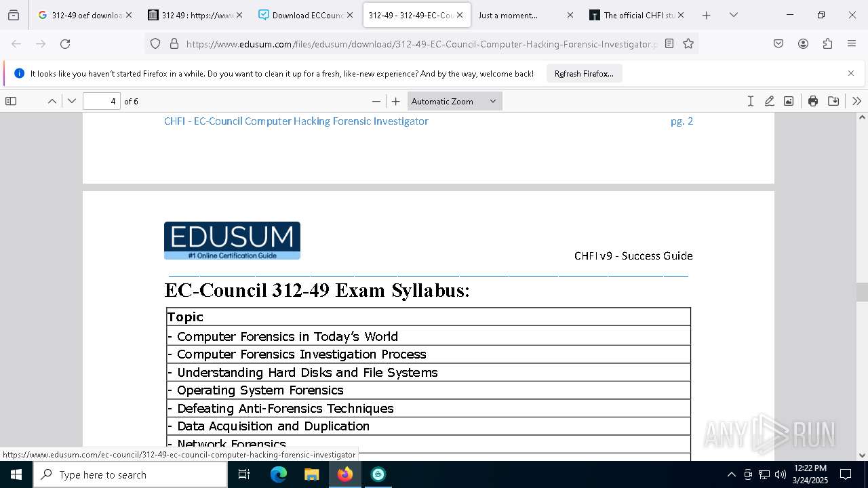This screenshot has width=868, height=488.
Task: Open the Automatic Zoom dropdown
Action: point(454,101)
